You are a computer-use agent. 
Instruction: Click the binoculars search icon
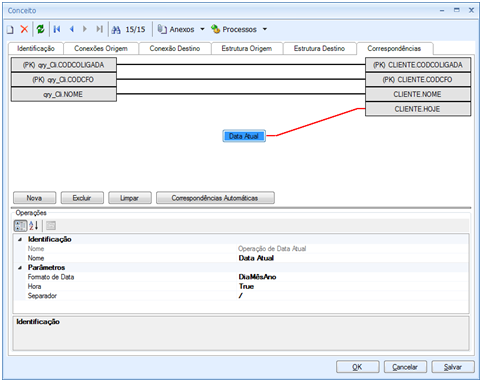click(x=116, y=30)
